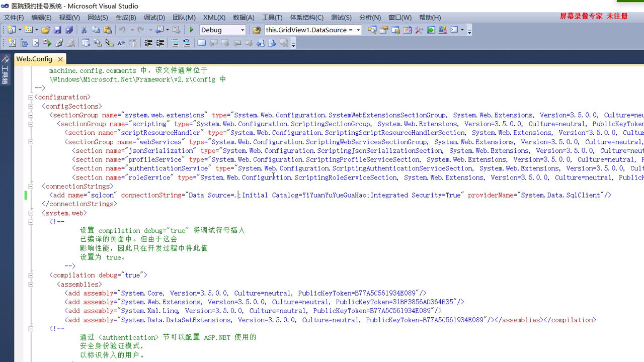Open the Undo history dropdown arrow
Image resolution: width=644 pixels, height=362 pixels.
click(x=132, y=30)
